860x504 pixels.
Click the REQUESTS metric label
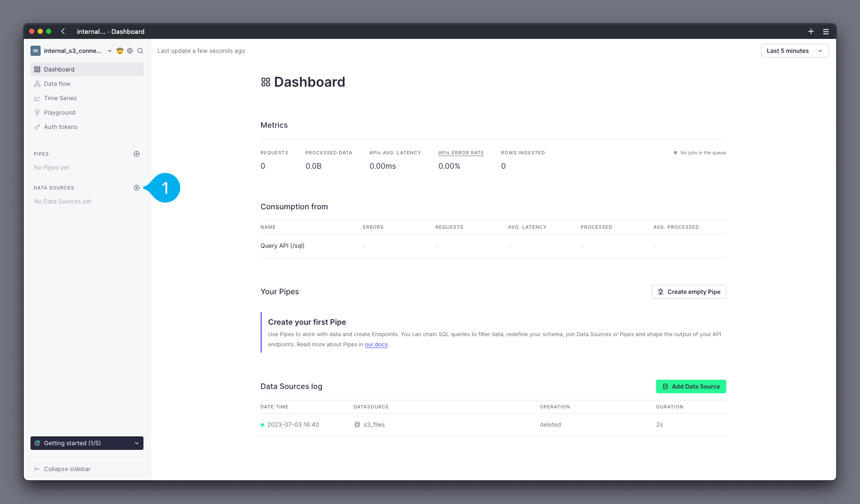(x=274, y=153)
